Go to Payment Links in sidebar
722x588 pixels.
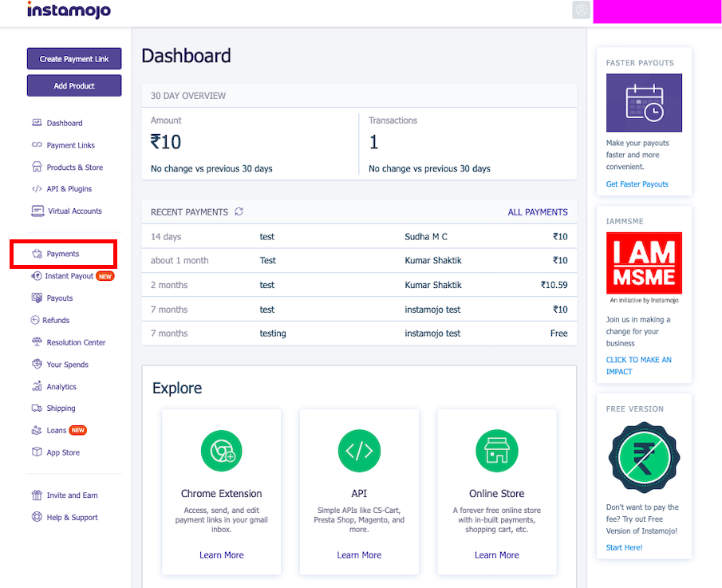tap(70, 145)
